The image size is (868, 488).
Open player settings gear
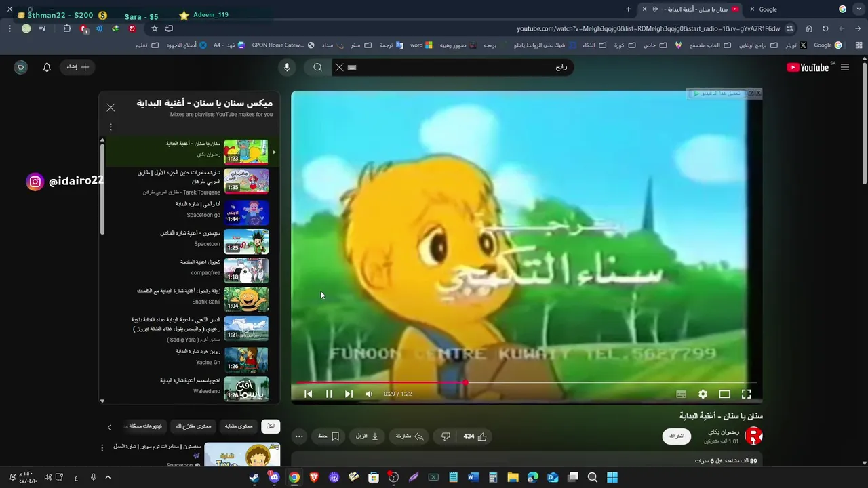(703, 394)
